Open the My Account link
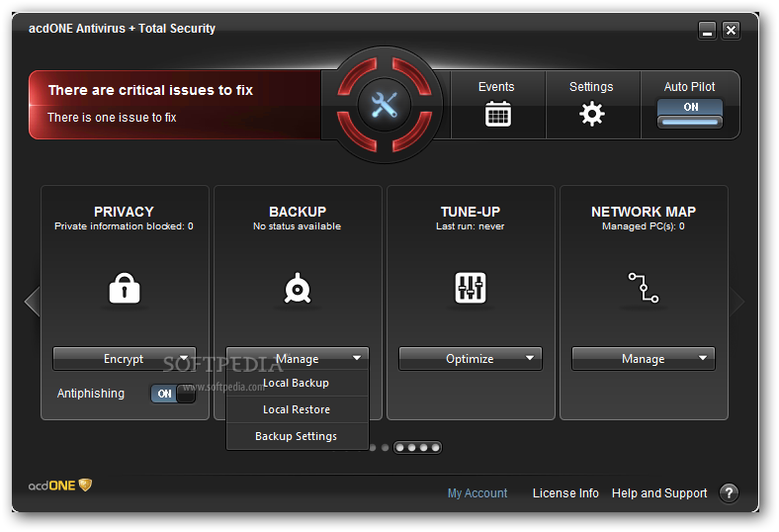Viewport: 779px width, 532px height. pos(476,492)
